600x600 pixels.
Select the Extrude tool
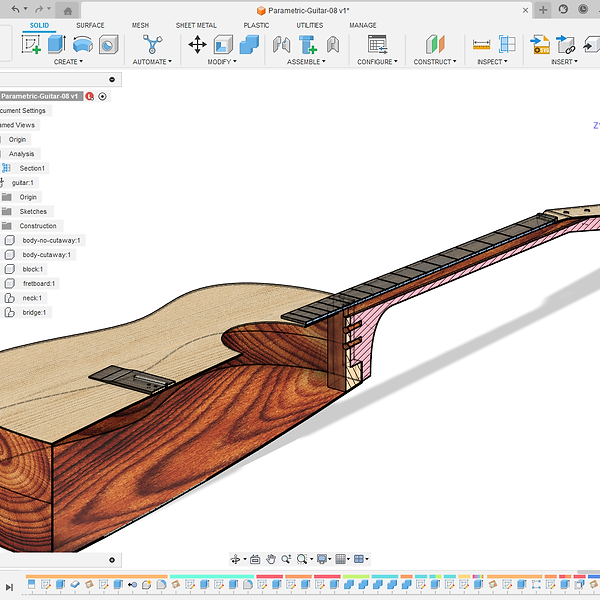57,44
